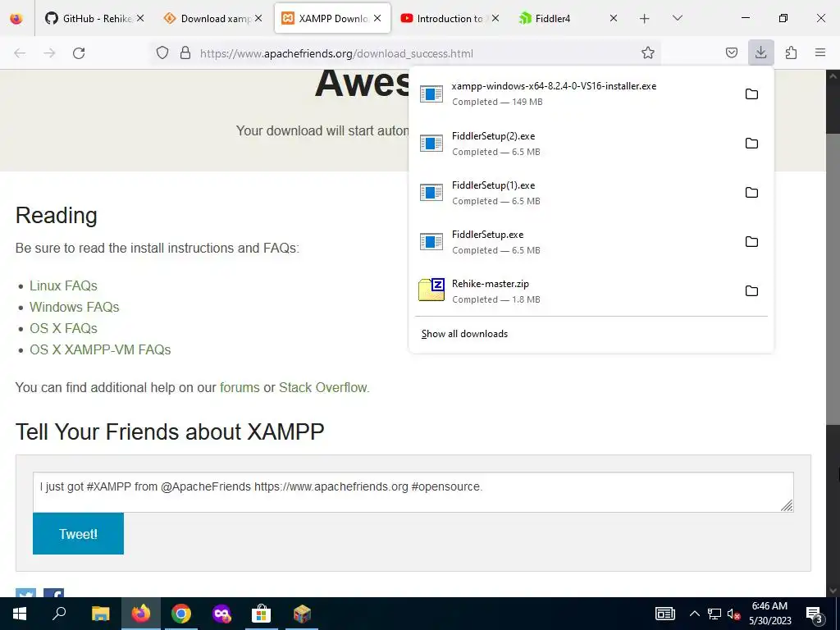Close the downloads panel via toolbar download button
This screenshot has width=840, height=630.
point(760,53)
